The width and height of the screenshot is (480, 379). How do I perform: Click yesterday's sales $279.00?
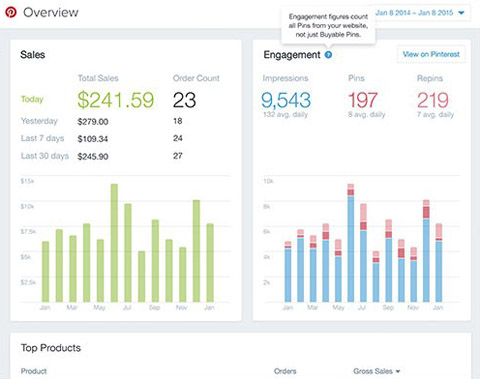93,122
